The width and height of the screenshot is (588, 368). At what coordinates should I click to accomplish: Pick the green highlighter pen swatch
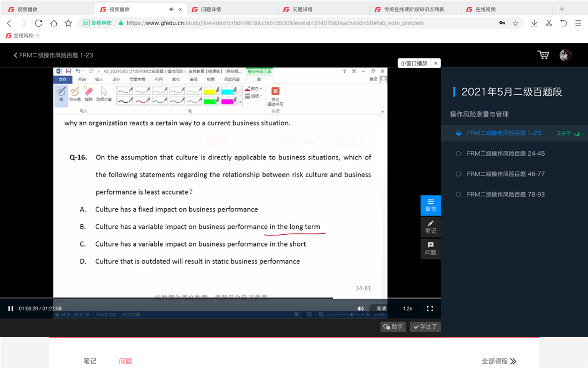coord(212,101)
